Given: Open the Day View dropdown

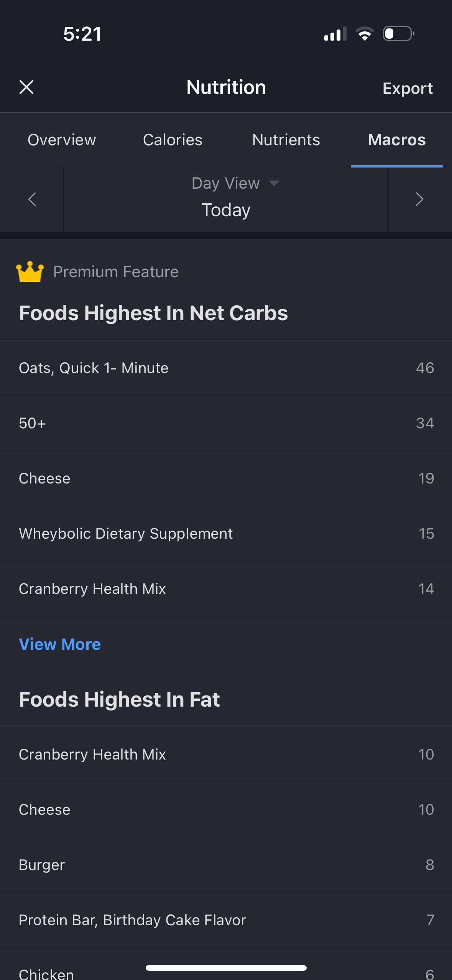Looking at the screenshot, I should [235, 183].
